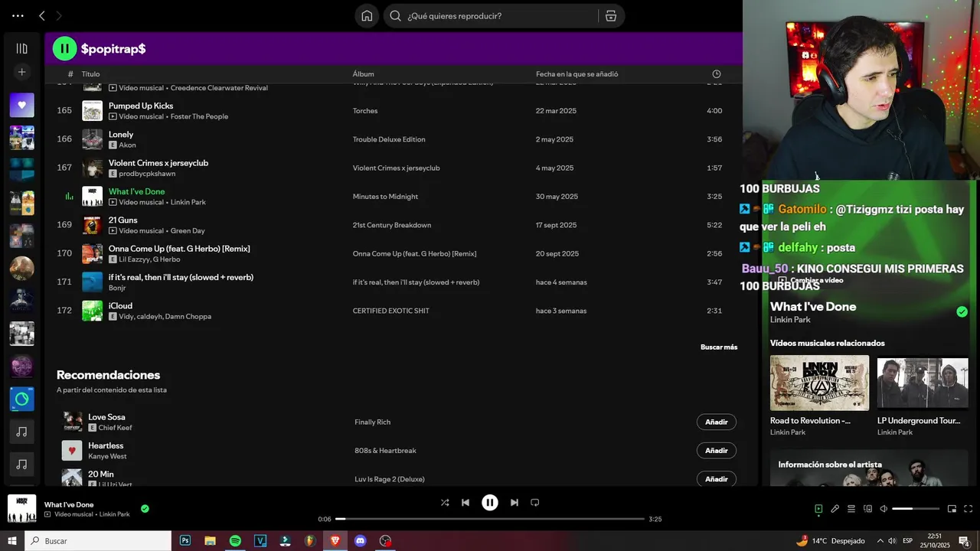Seek along the song progress bar

click(490, 519)
